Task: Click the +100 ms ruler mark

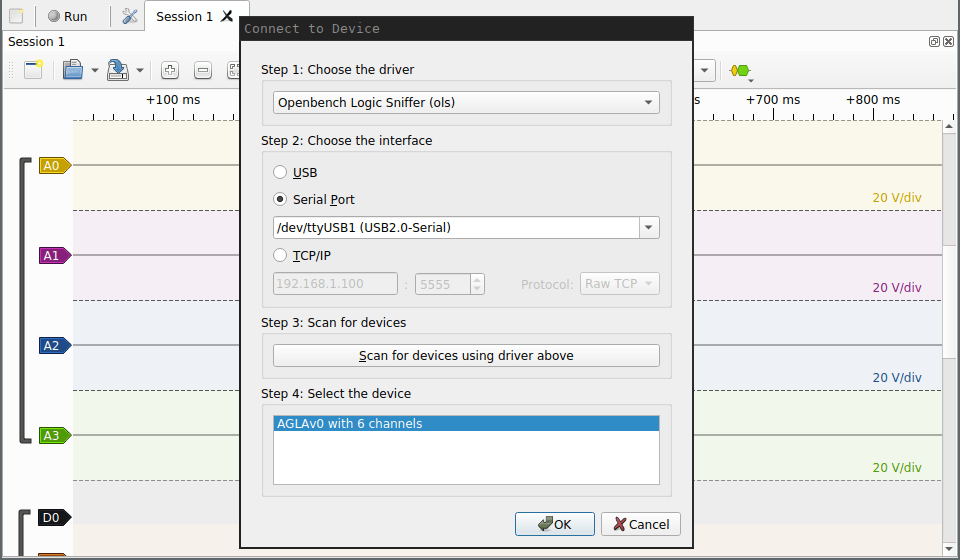Action: [173, 100]
